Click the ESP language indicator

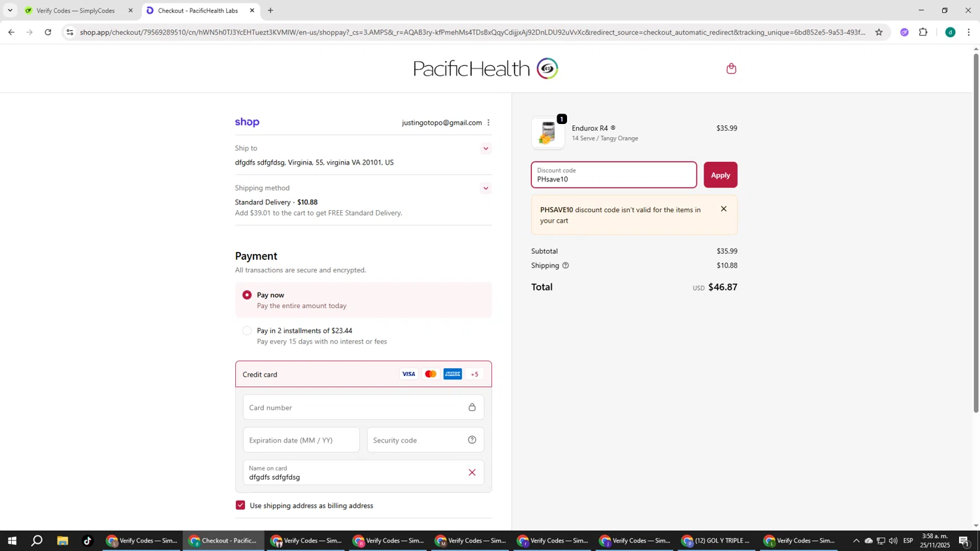pyautogui.click(x=908, y=541)
